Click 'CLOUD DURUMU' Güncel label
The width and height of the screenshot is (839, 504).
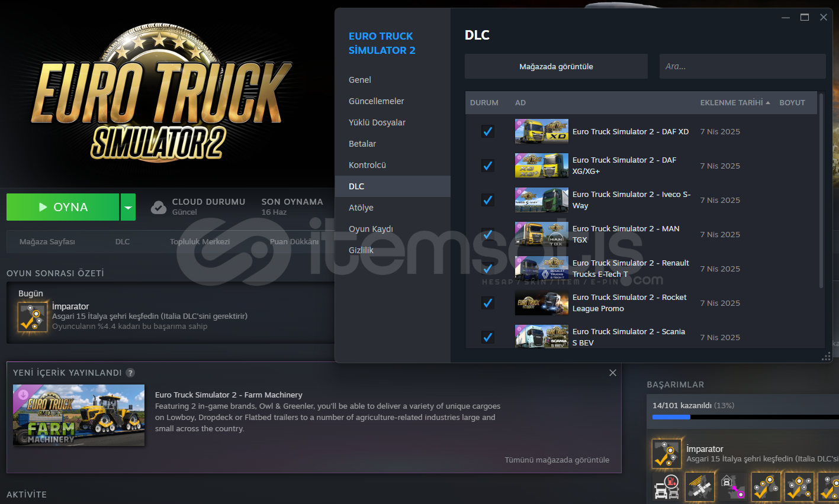click(208, 206)
